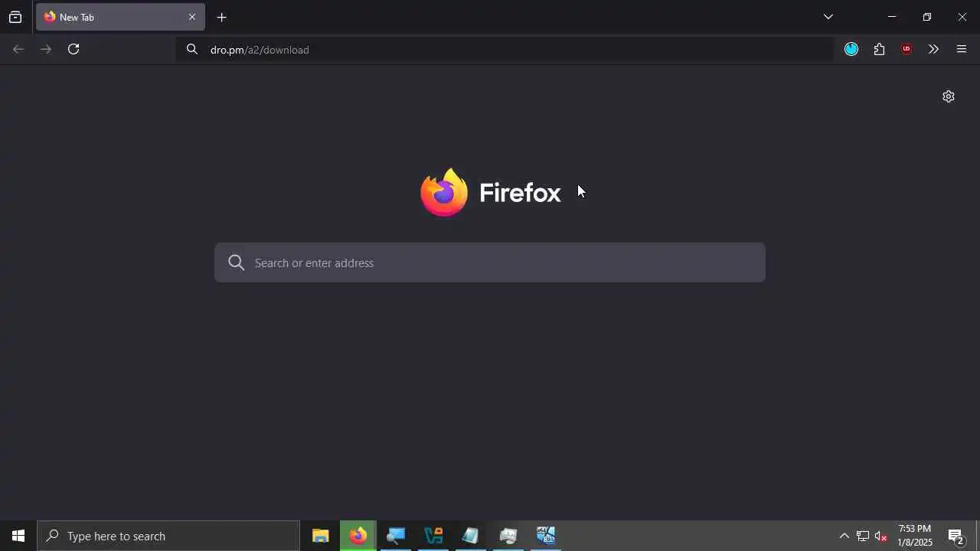
Task: Click magnifier icon in page search box
Action: coord(237,262)
